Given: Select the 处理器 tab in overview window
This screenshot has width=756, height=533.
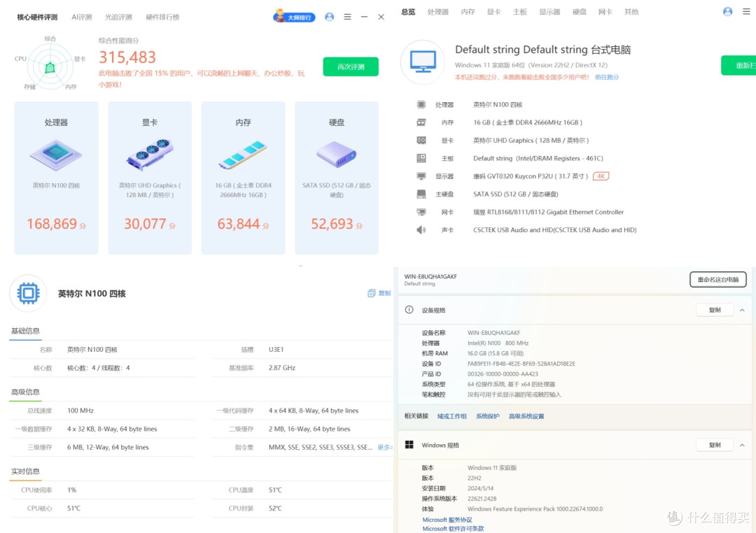Looking at the screenshot, I should point(437,12).
